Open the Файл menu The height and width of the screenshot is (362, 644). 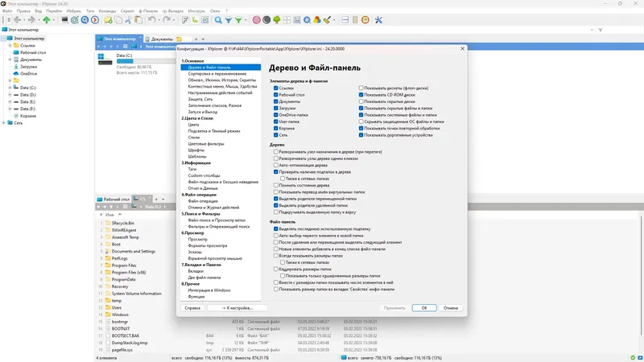point(7,11)
